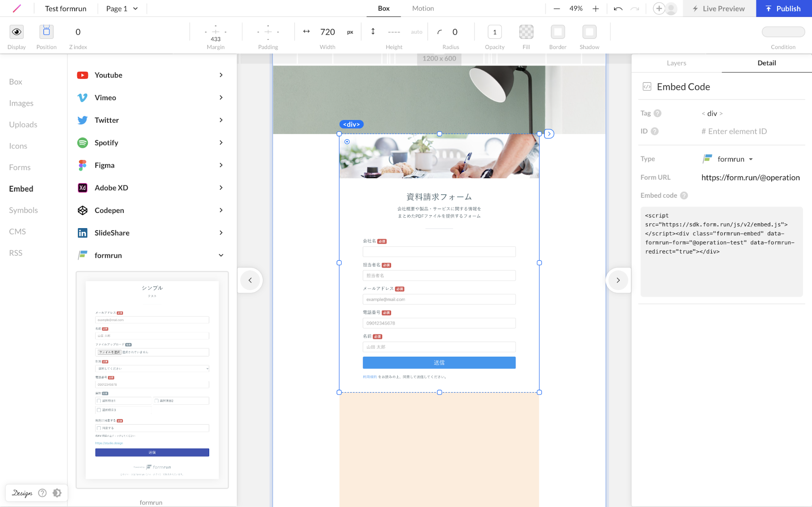
Task: Select the Opacity slider value
Action: click(x=494, y=32)
